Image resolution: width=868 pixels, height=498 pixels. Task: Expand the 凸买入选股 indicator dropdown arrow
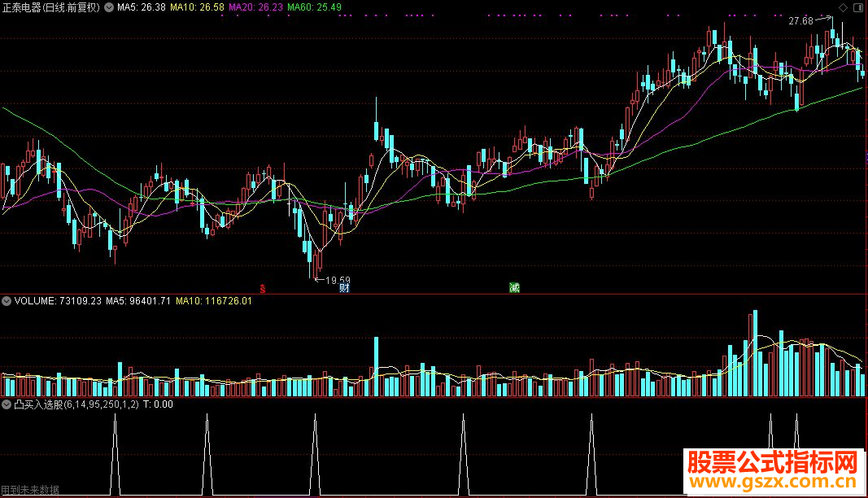7,404
